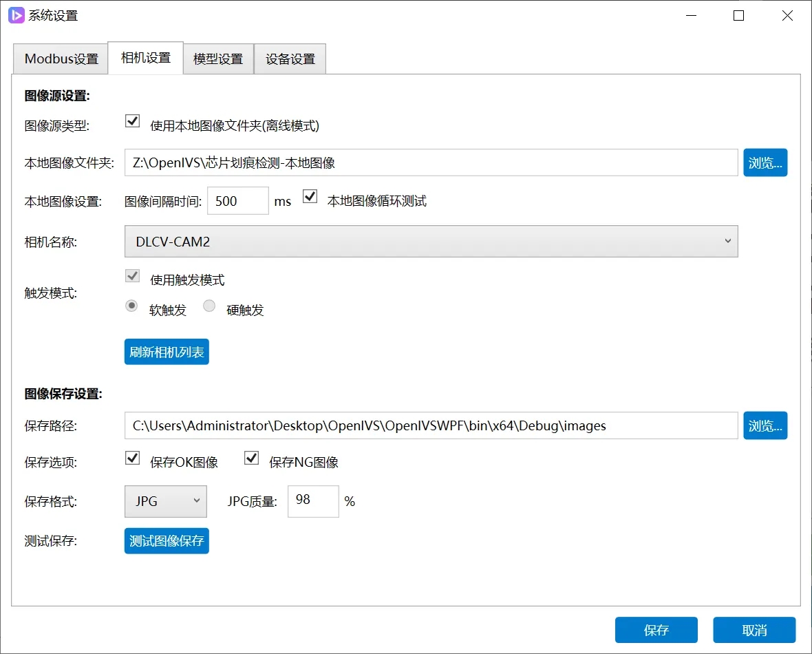The height and width of the screenshot is (654, 812).
Task: Close the 系统设置 window
Action: click(787, 16)
